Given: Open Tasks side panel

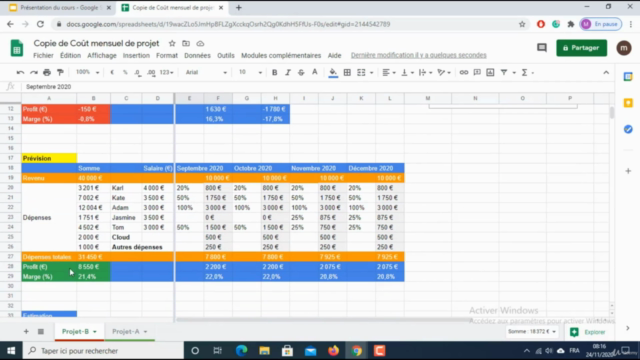Looking at the screenshot, I should tap(628, 129).
